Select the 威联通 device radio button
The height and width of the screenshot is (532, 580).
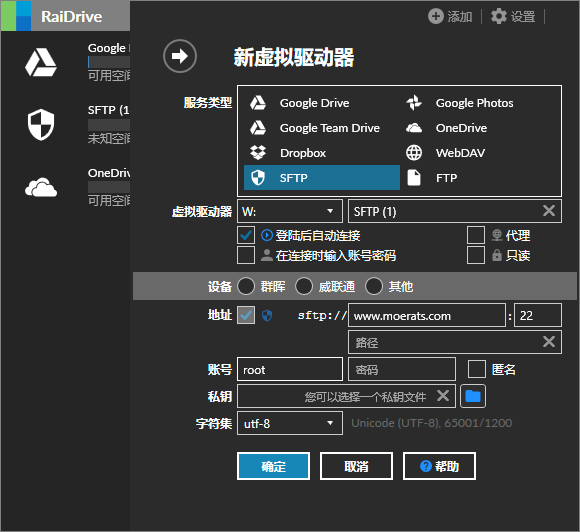coord(304,286)
